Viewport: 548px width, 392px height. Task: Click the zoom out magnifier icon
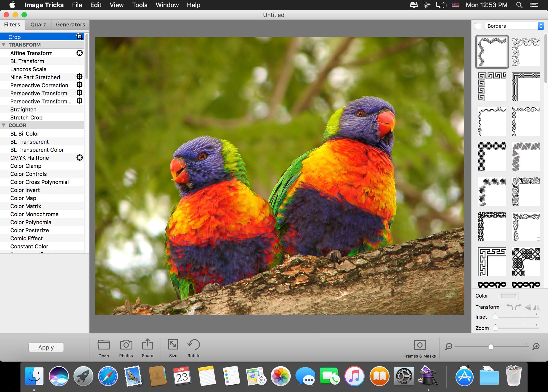click(x=449, y=347)
